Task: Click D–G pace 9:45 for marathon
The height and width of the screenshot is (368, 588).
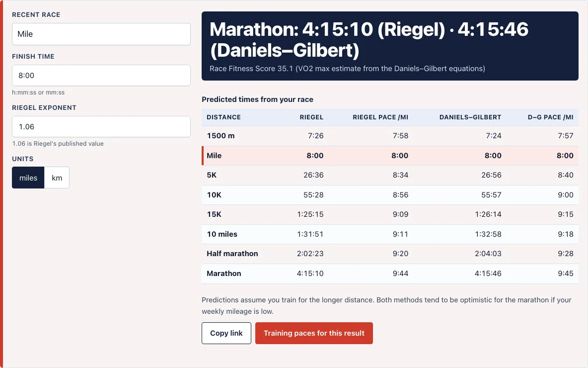Action: click(566, 274)
